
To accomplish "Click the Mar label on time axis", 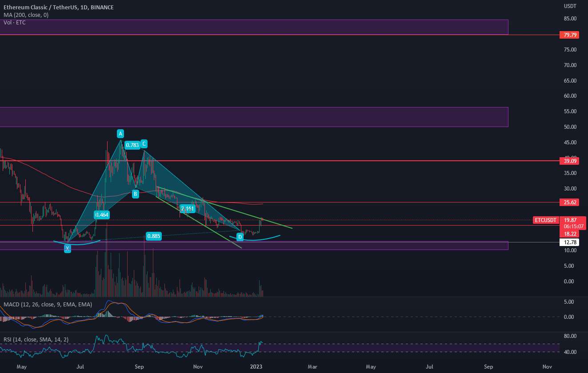I will (312, 367).
